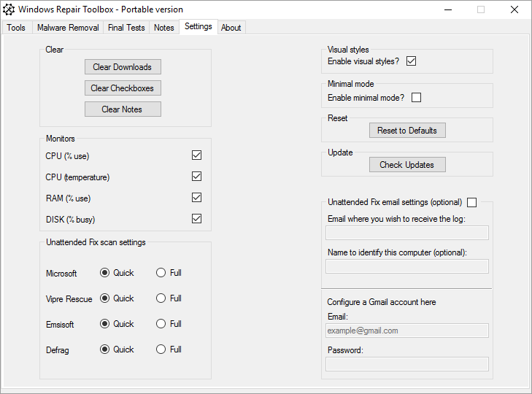Select the About tab
This screenshot has height=394, width=532.
point(231,28)
